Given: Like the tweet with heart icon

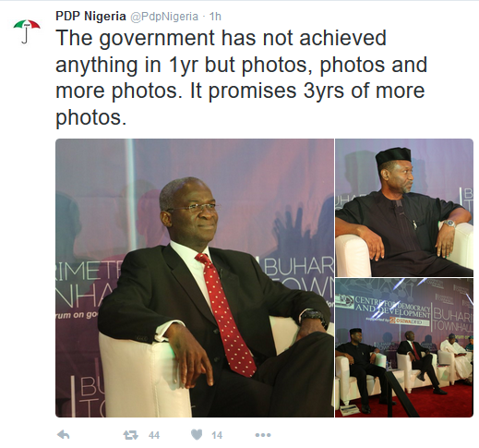Looking at the screenshot, I should (x=197, y=435).
